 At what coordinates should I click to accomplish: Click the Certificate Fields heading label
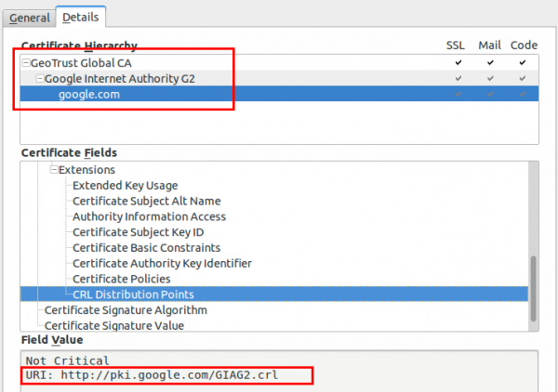point(69,153)
